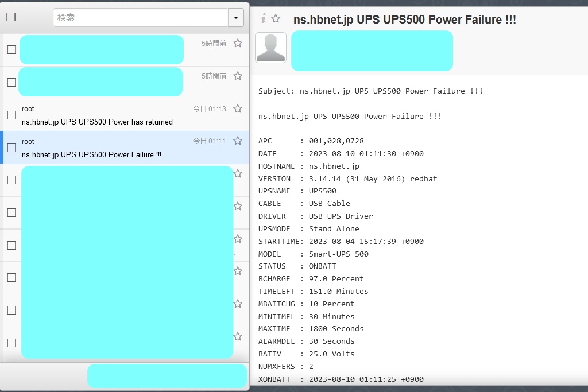Screen dimensions: 588x392
Task: Select the second 5時間前 email checkbox
Action: point(11,82)
